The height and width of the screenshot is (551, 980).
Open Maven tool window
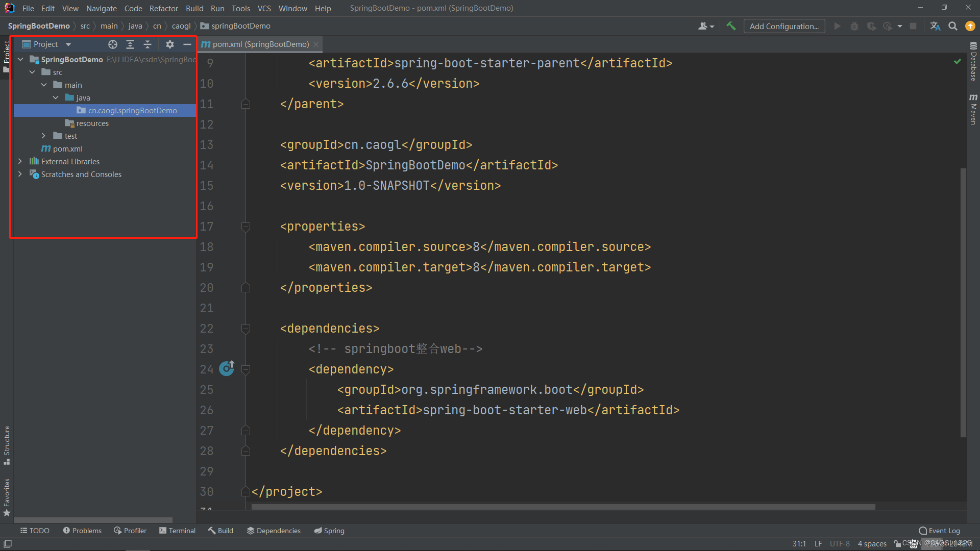click(x=973, y=109)
